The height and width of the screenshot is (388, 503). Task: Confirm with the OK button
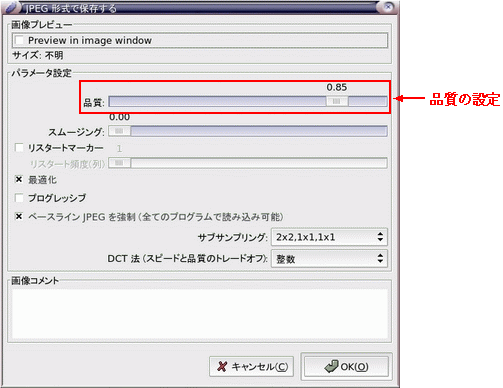pyautogui.click(x=346, y=367)
